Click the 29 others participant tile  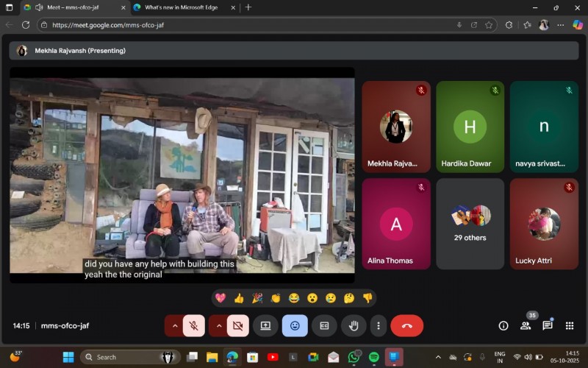click(470, 224)
